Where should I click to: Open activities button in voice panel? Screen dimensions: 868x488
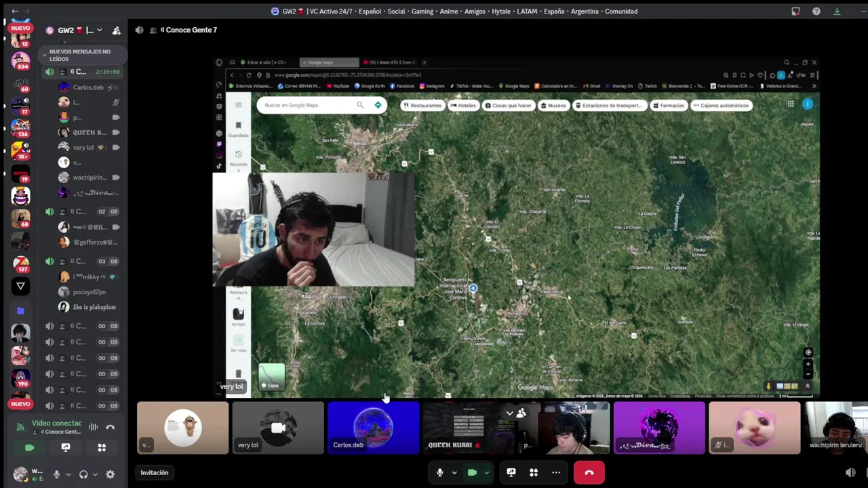(x=102, y=447)
